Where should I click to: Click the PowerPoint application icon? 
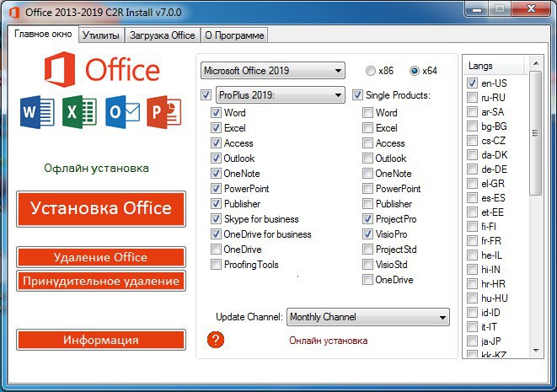pyautogui.click(x=163, y=112)
